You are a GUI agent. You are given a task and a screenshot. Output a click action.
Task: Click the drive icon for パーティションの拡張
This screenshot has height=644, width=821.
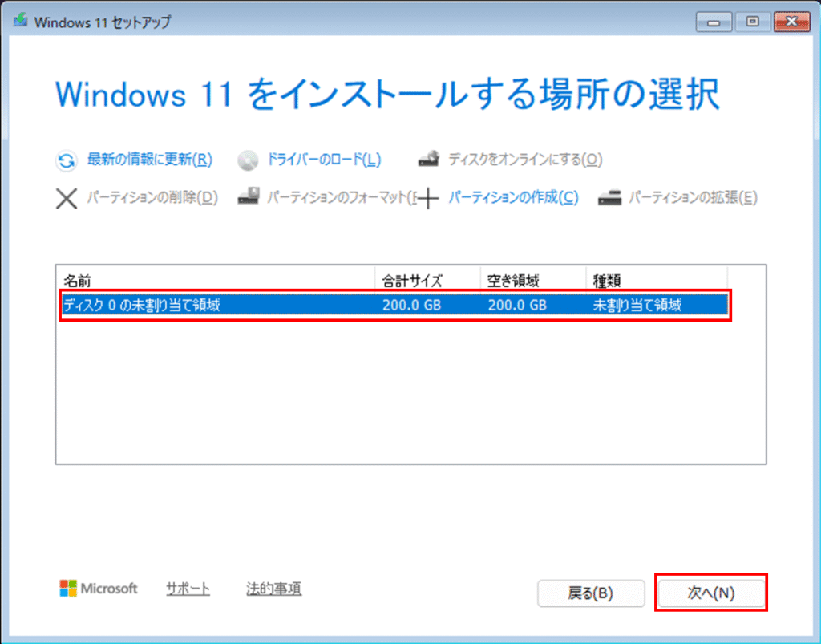tap(609, 197)
